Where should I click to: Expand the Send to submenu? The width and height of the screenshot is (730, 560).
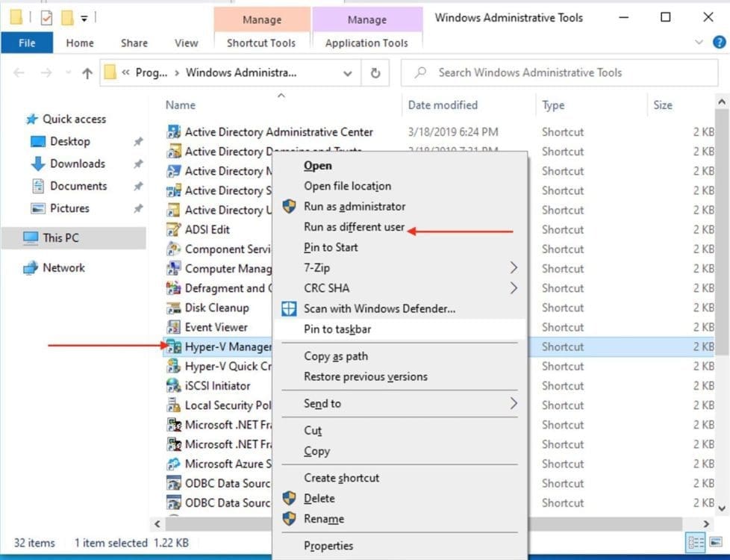point(513,403)
